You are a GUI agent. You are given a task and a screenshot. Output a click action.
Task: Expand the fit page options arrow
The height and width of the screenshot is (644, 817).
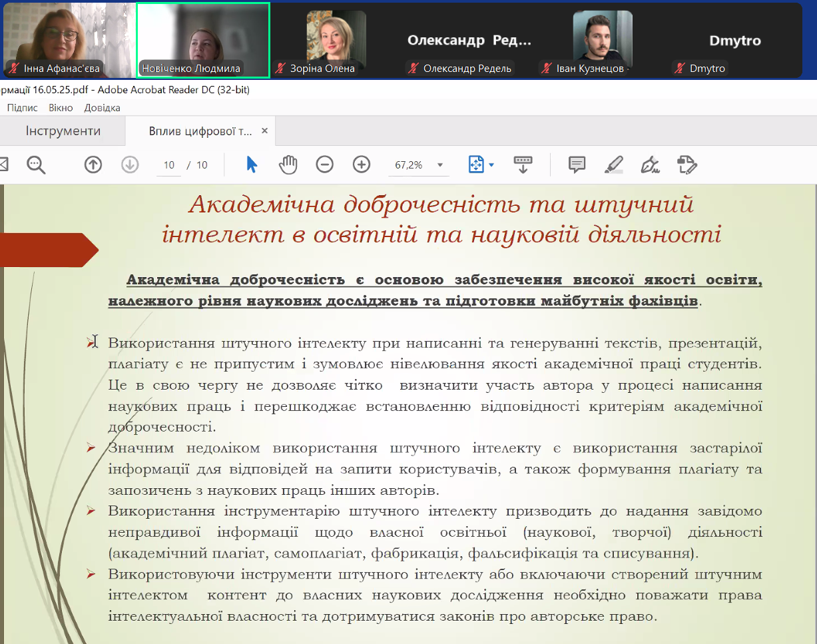click(491, 164)
